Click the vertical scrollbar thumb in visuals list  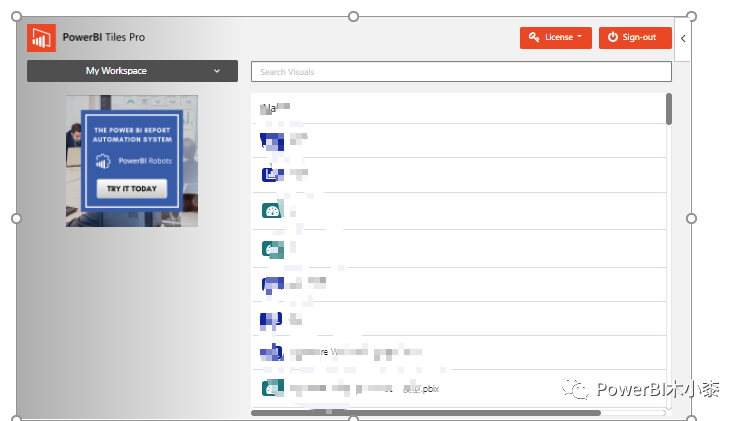click(668, 109)
